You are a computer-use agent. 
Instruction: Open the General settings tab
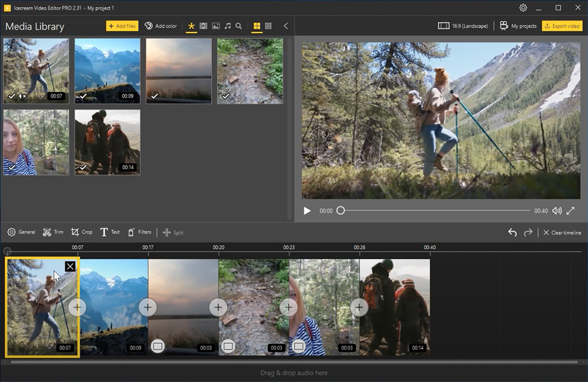pyautogui.click(x=21, y=232)
